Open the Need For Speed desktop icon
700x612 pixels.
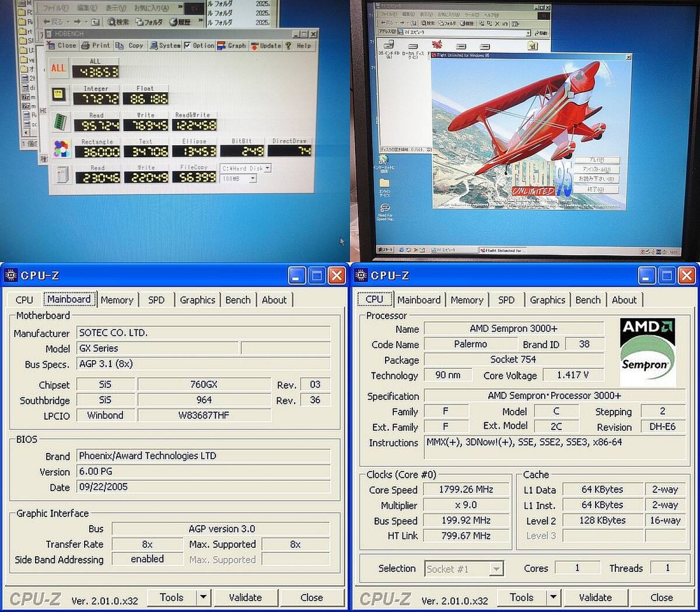click(384, 208)
